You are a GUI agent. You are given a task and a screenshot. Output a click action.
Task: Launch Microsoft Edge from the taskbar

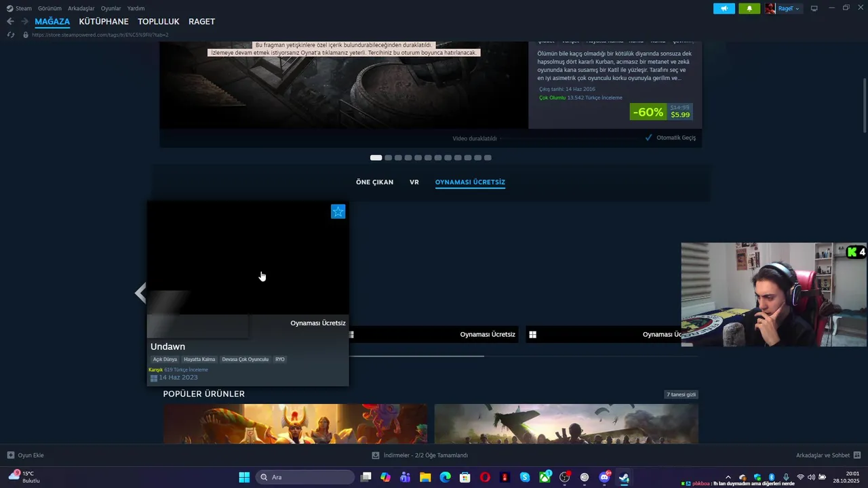pyautogui.click(x=446, y=477)
